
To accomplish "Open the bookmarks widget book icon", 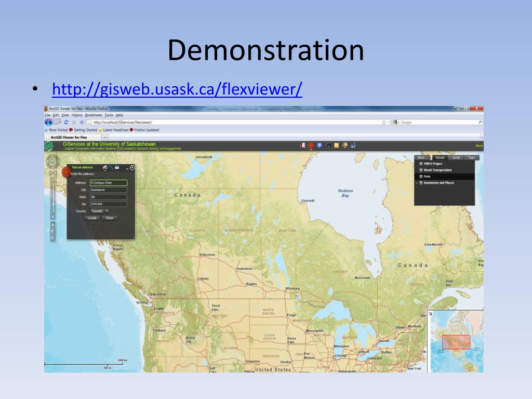I will pos(302,145).
